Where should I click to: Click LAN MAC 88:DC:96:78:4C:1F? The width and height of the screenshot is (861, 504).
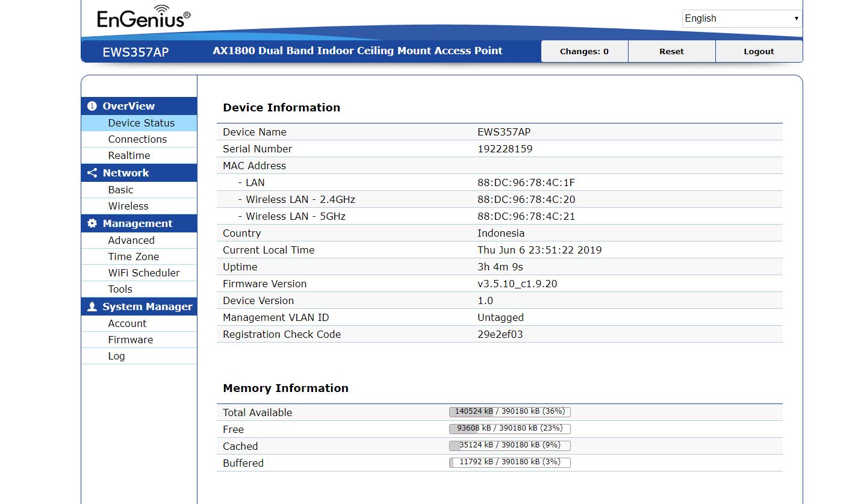click(x=526, y=182)
